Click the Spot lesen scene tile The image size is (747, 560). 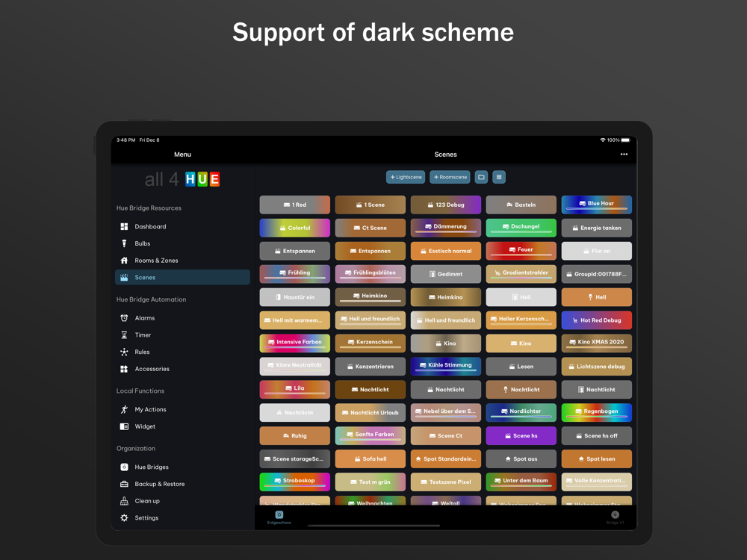[596, 459]
